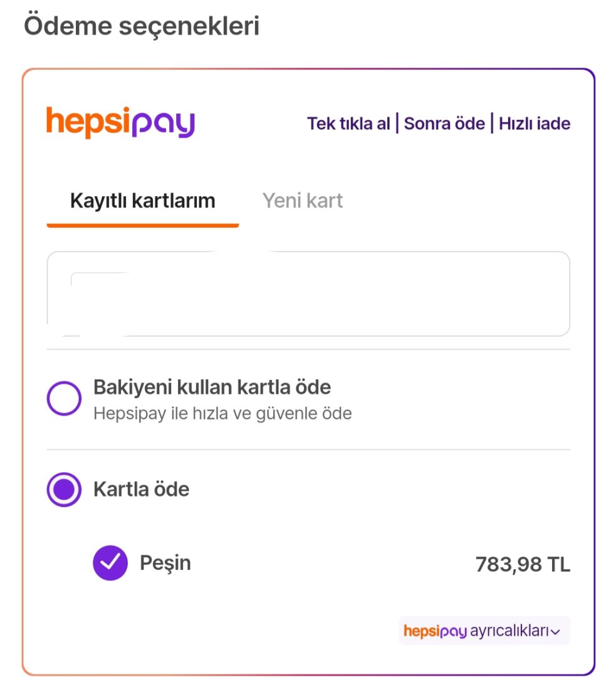The height and width of the screenshot is (677, 616).
Task: Switch to the "Kayıtlı kartlarım" tab
Action: click(142, 201)
